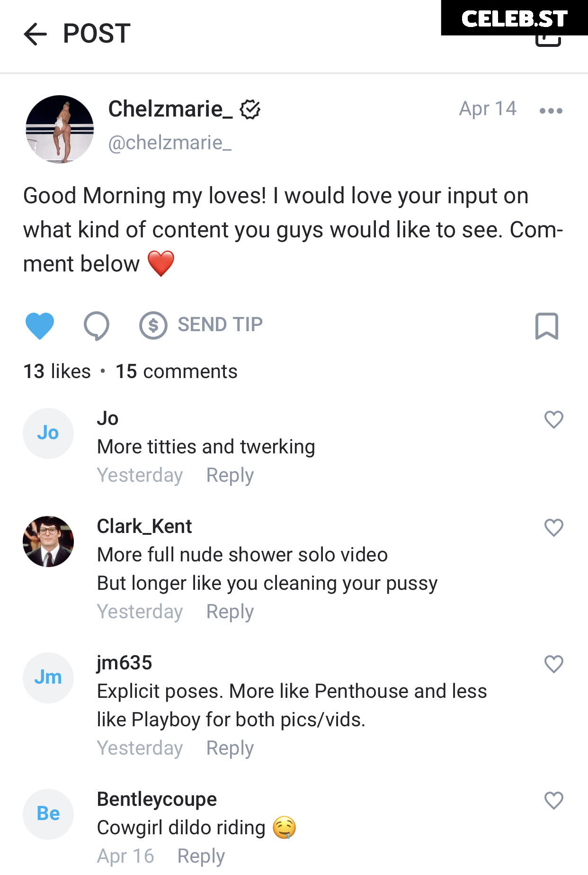Reply to Clark_Kent's comment
588x875 pixels.
230,612
